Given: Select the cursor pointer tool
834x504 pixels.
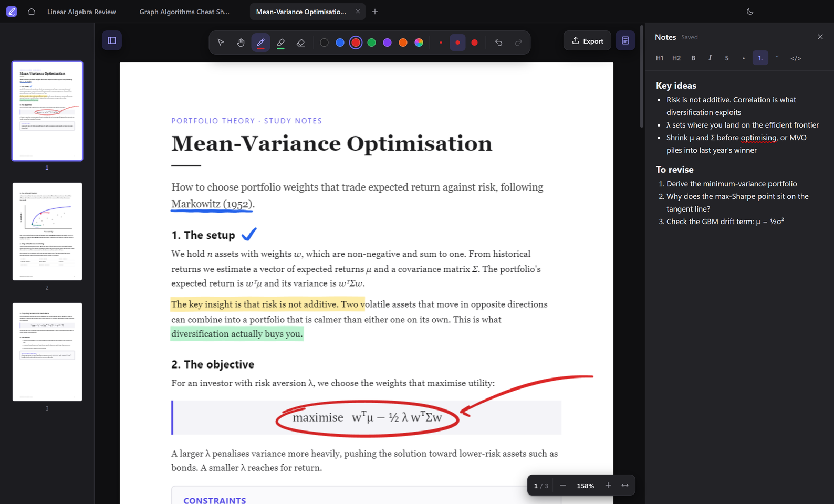Looking at the screenshot, I should pos(221,43).
